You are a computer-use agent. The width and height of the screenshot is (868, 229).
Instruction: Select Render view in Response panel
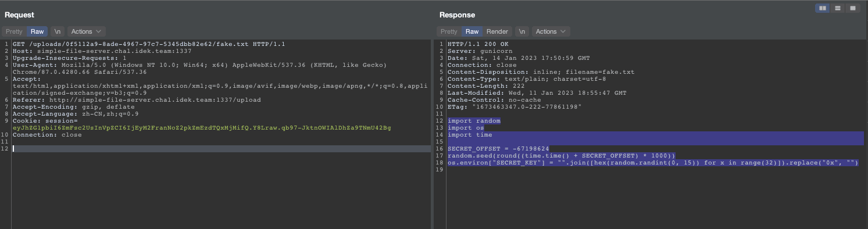497,31
